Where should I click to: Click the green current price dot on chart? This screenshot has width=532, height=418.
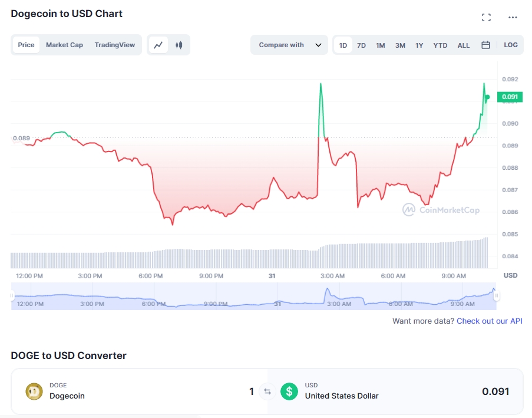tap(488, 97)
